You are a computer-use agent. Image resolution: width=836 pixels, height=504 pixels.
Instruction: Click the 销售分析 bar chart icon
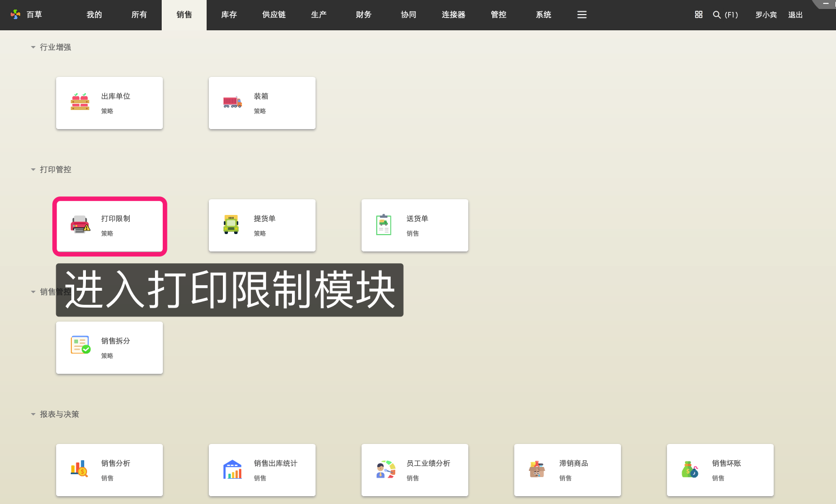(x=79, y=469)
